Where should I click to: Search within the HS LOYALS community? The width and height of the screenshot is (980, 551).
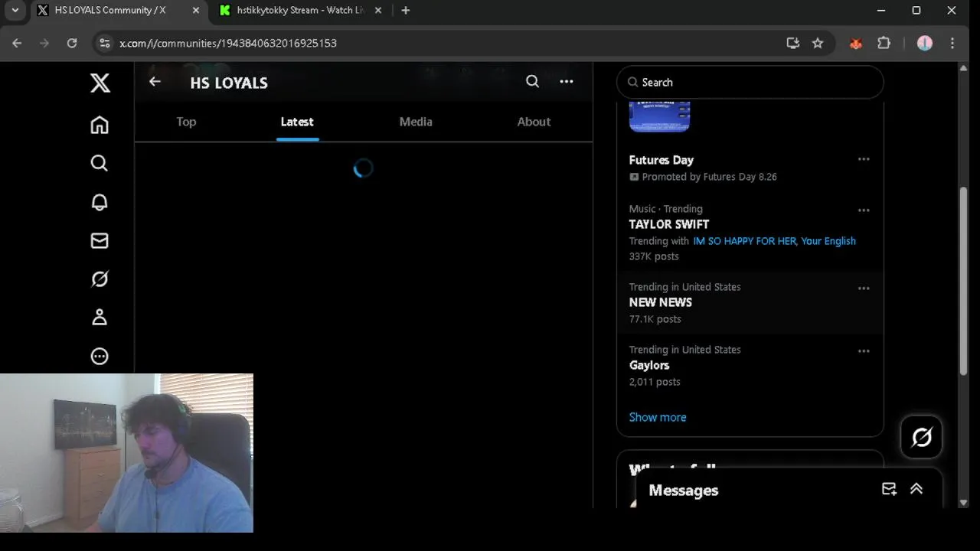532,81
